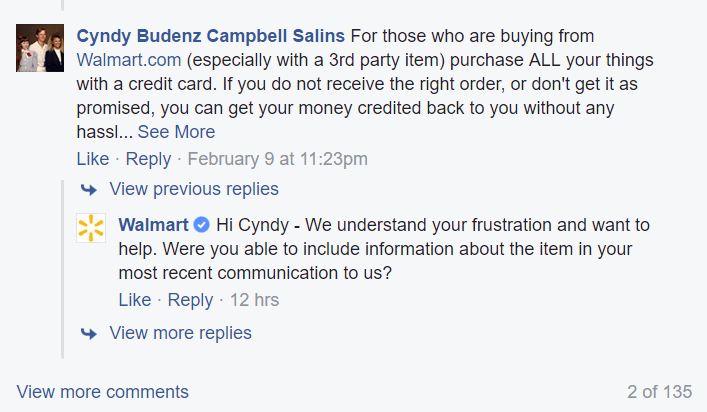Screen dimensions: 707x412
Task: Click the 2 of 135 comment counter
Action: click(x=659, y=392)
